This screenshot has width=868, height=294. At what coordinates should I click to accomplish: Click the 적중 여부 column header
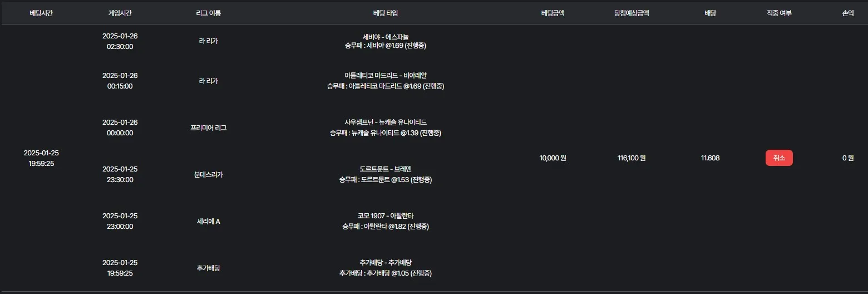(x=779, y=13)
